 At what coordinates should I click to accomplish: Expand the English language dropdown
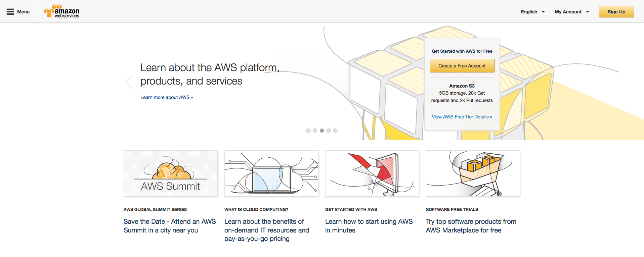pyautogui.click(x=532, y=12)
